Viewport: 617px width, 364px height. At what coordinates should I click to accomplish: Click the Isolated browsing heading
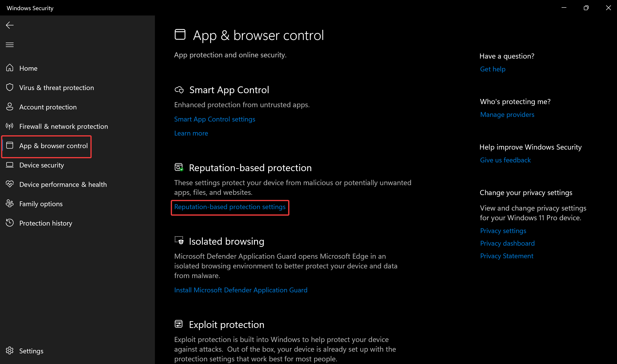(226, 242)
